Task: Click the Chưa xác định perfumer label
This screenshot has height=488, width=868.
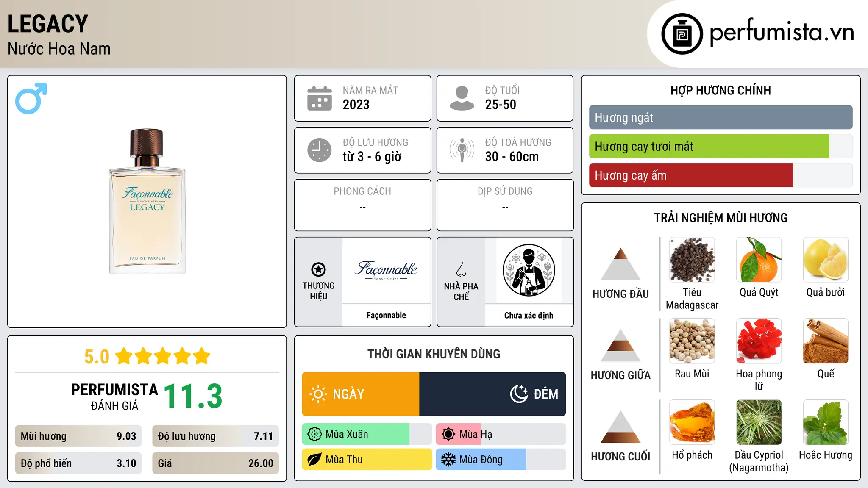Action: click(529, 315)
